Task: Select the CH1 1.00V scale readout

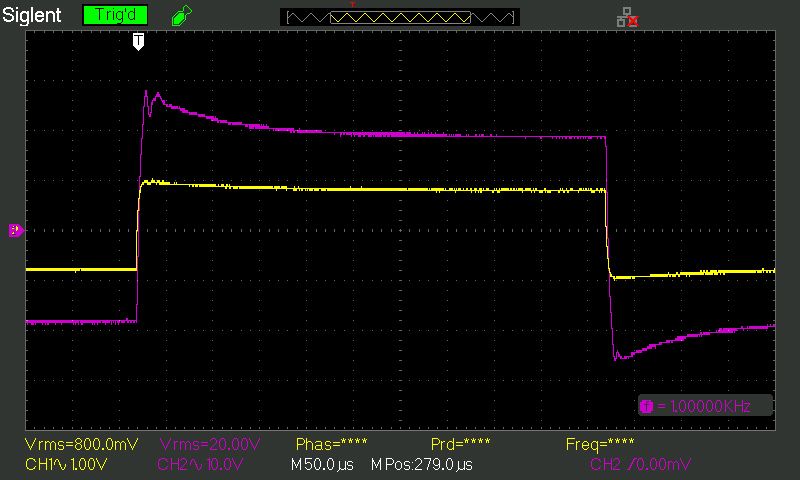Action: point(66,465)
